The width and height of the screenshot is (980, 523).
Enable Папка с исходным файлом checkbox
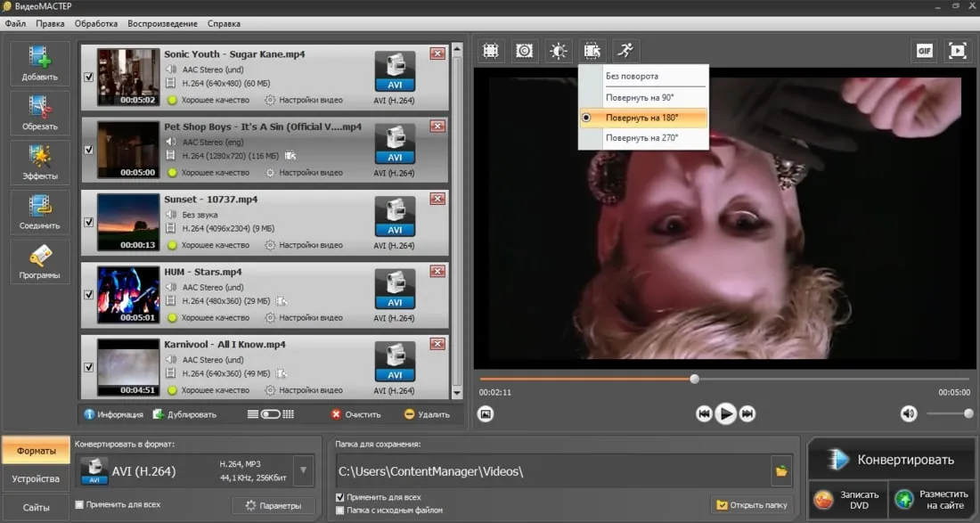click(340, 511)
